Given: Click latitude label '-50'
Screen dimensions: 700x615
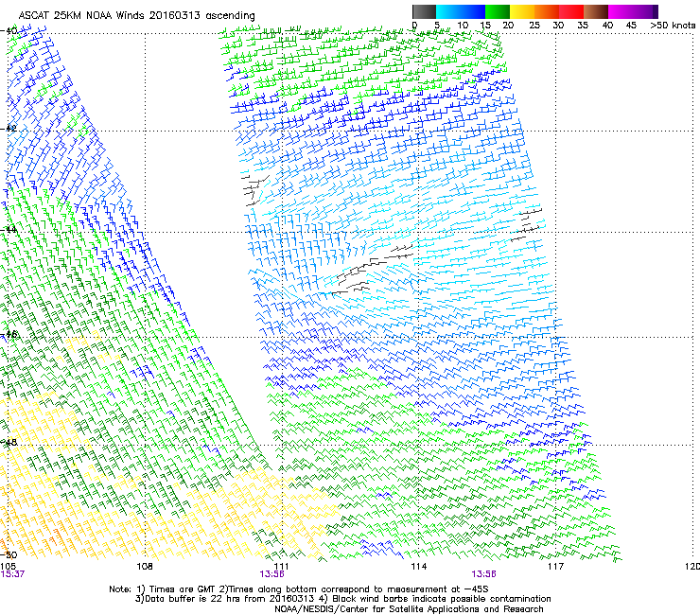Looking at the screenshot, I should 9,554.
